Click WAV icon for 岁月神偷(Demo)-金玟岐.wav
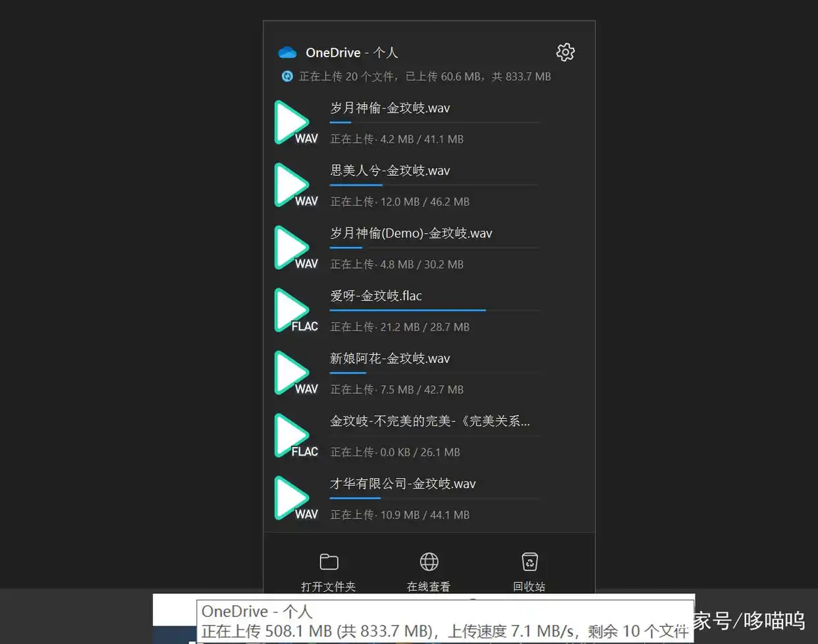This screenshot has height=644, width=818. [295, 248]
